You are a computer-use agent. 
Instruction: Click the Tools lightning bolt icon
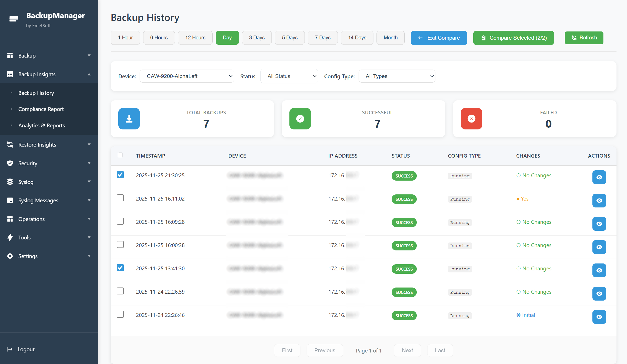(10, 237)
